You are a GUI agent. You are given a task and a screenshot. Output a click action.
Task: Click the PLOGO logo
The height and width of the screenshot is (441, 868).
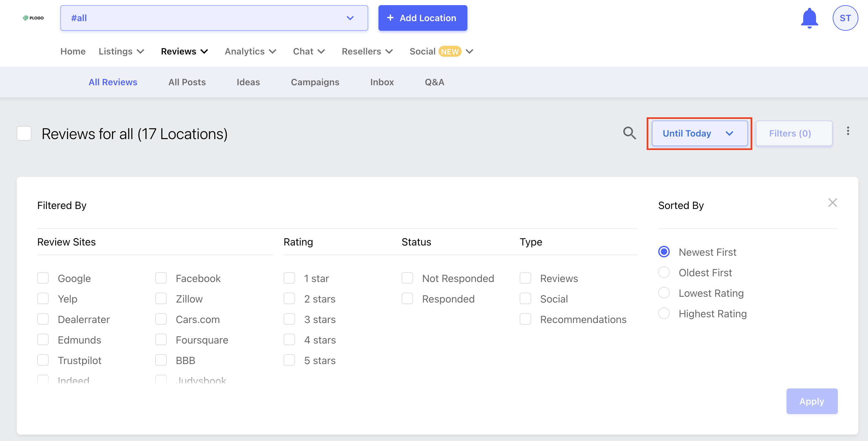[33, 18]
